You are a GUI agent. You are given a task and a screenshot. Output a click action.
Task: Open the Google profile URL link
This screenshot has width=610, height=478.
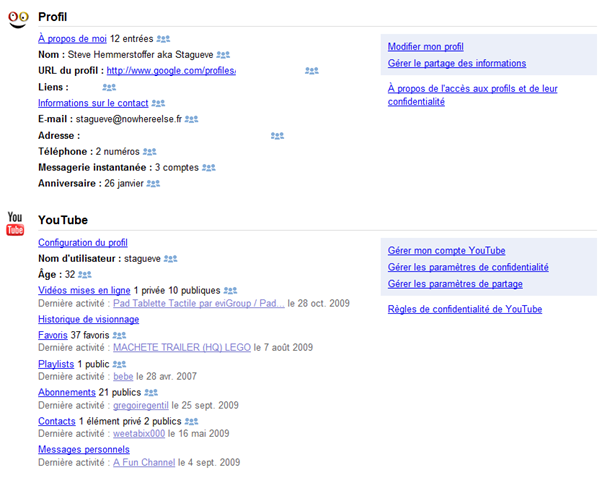point(171,71)
